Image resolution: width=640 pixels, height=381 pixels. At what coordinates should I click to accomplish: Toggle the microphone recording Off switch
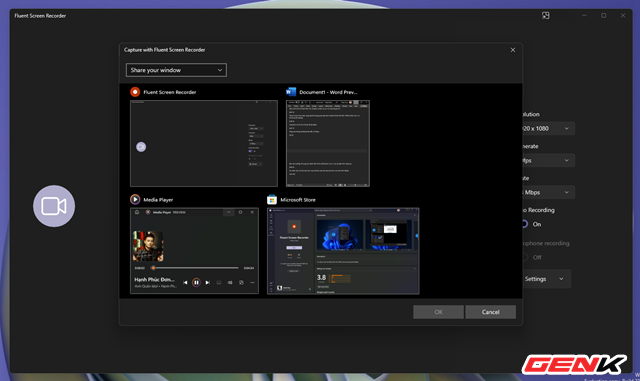coord(525,257)
